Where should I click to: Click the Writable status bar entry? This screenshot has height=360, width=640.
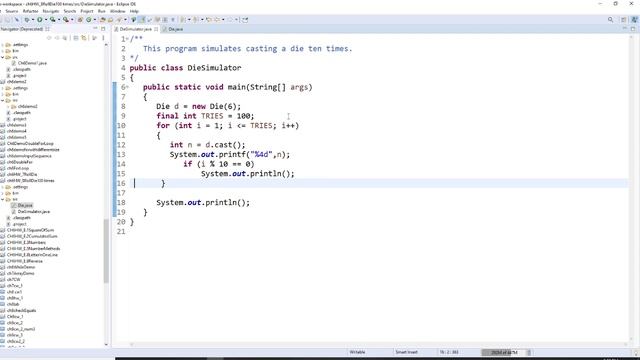(x=357, y=352)
